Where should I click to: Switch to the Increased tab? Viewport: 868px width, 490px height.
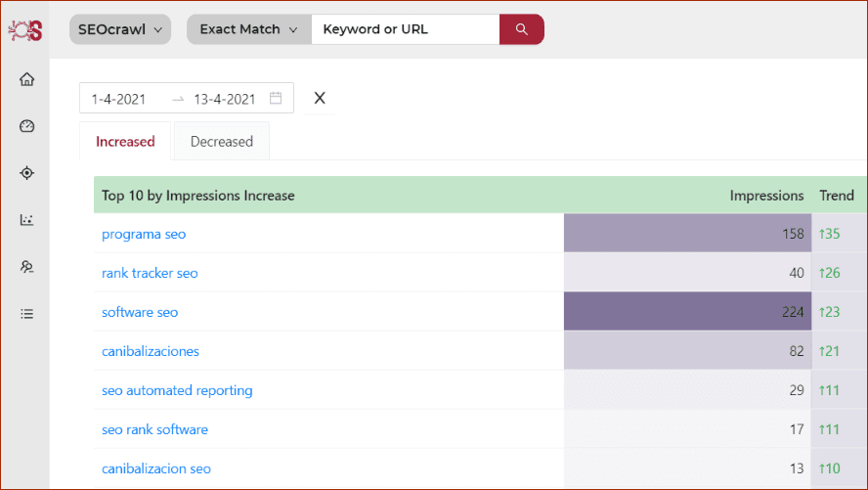coord(125,142)
